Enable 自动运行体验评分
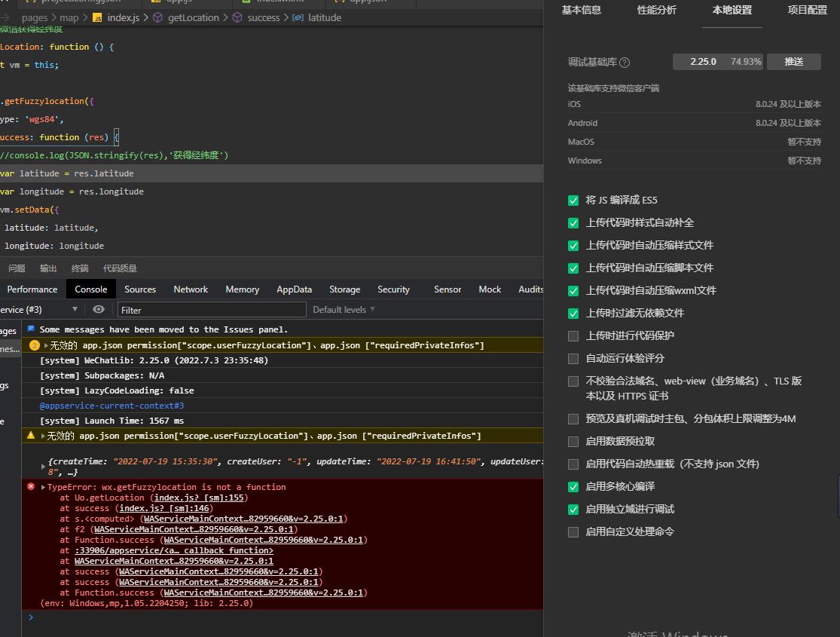 (573, 359)
